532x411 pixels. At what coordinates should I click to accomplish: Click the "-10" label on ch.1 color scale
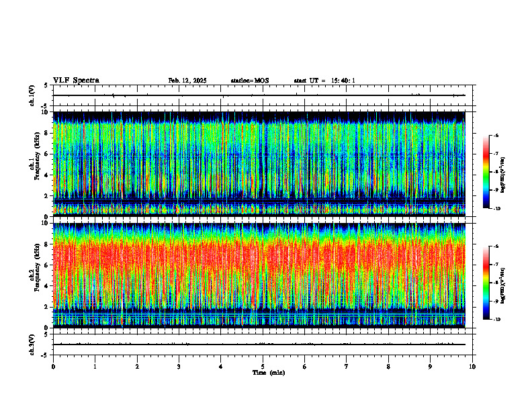(496, 209)
